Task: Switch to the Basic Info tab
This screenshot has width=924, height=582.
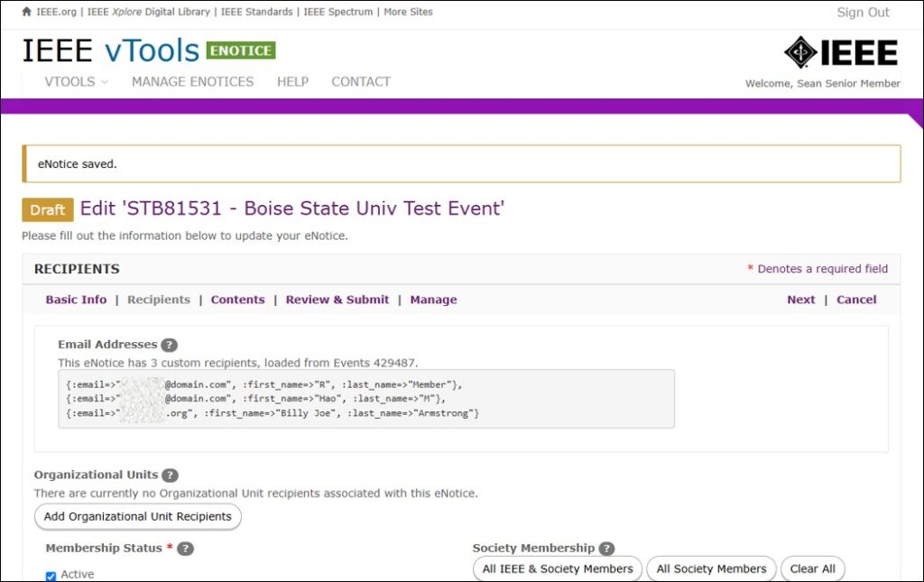Action: pyautogui.click(x=76, y=300)
